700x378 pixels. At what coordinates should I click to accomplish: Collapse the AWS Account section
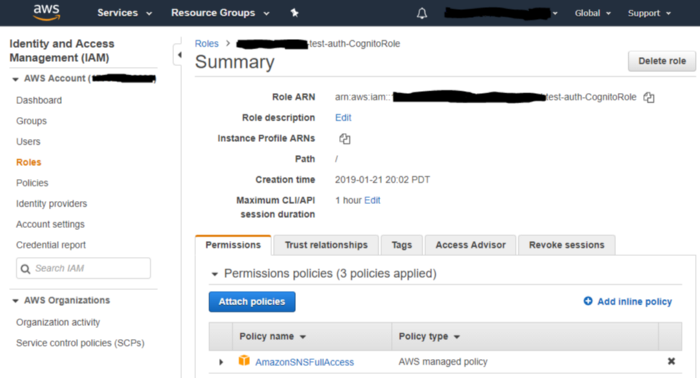[x=15, y=79]
